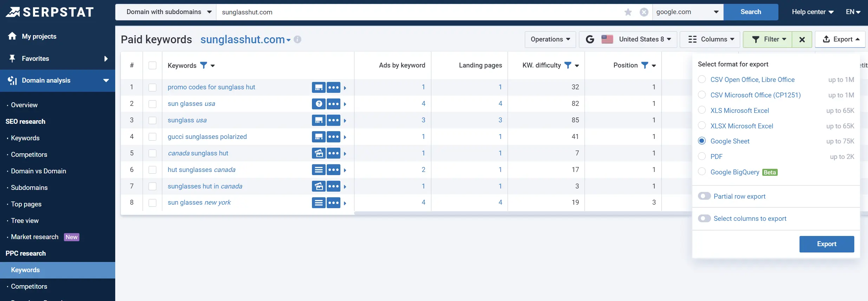The width and height of the screenshot is (868, 301).
Task: Click the Position column filter funnel icon
Action: (645, 65)
